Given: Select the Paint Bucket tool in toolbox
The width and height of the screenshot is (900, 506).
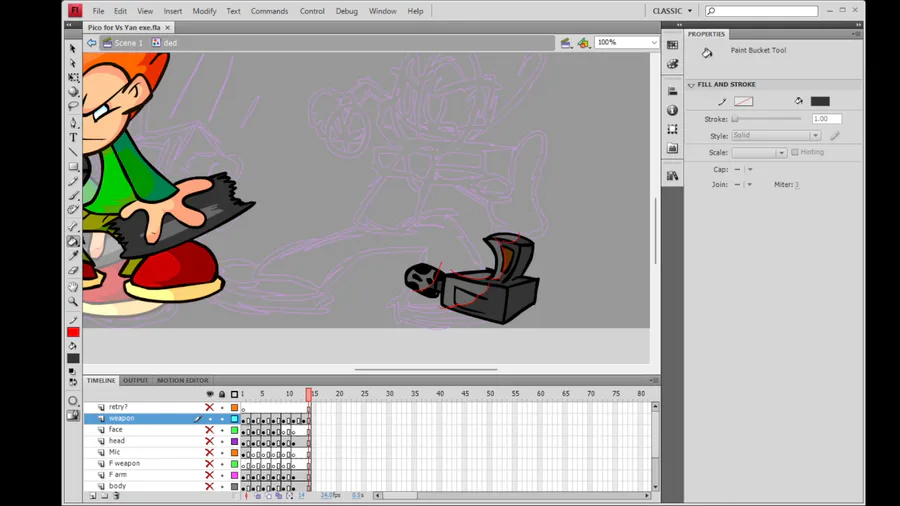Looking at the screenshot, I should (73, 242).
